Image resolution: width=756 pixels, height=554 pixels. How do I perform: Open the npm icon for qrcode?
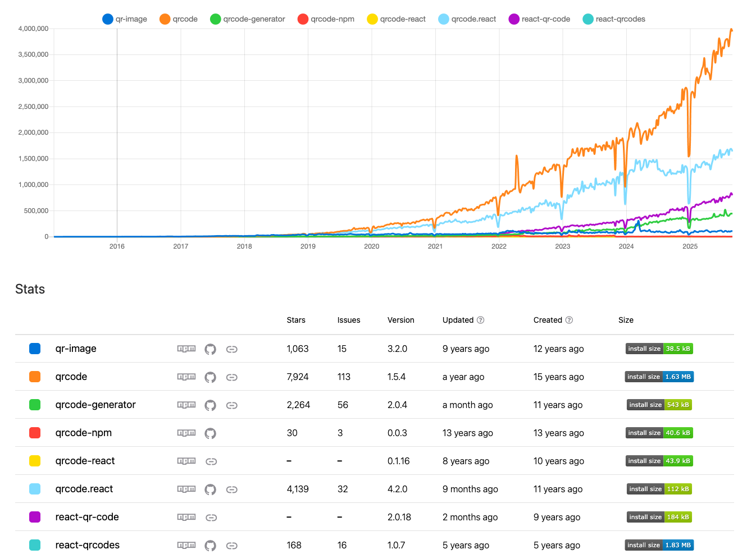(186, 377)
